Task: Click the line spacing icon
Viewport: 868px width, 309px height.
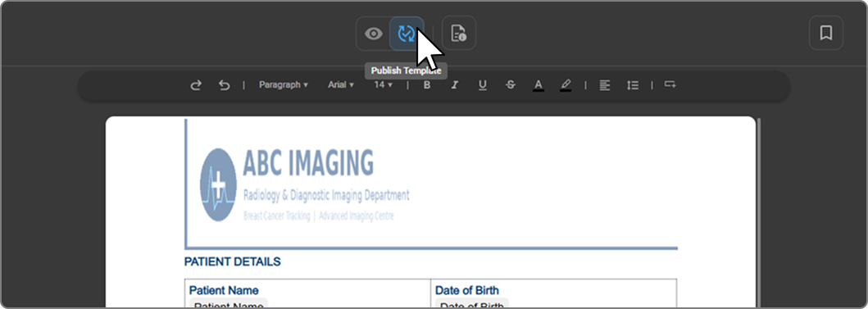Action: 633,85
